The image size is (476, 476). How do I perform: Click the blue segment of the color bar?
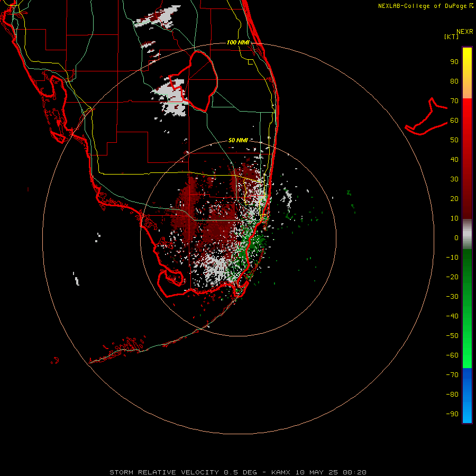click(x=467, y=396)
